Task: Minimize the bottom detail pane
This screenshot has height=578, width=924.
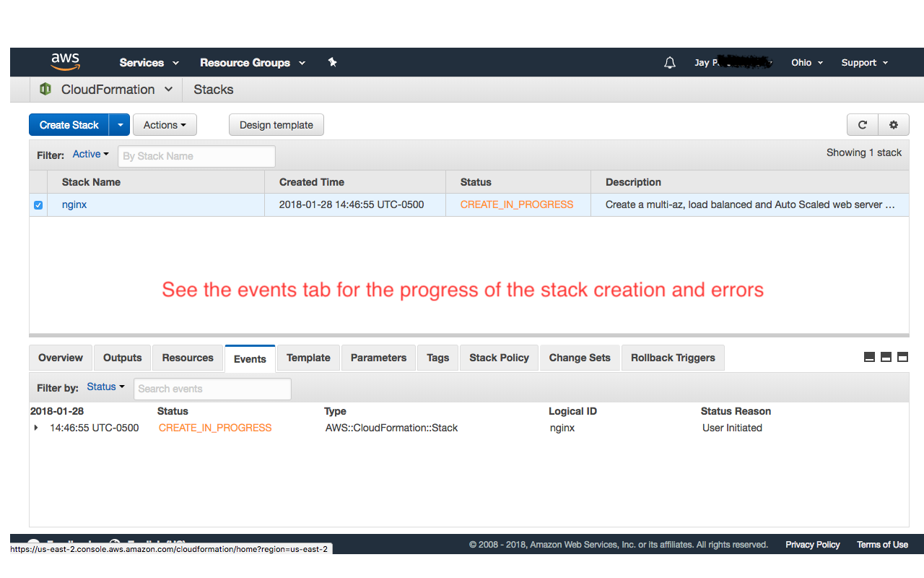Action: pos(870,357)
